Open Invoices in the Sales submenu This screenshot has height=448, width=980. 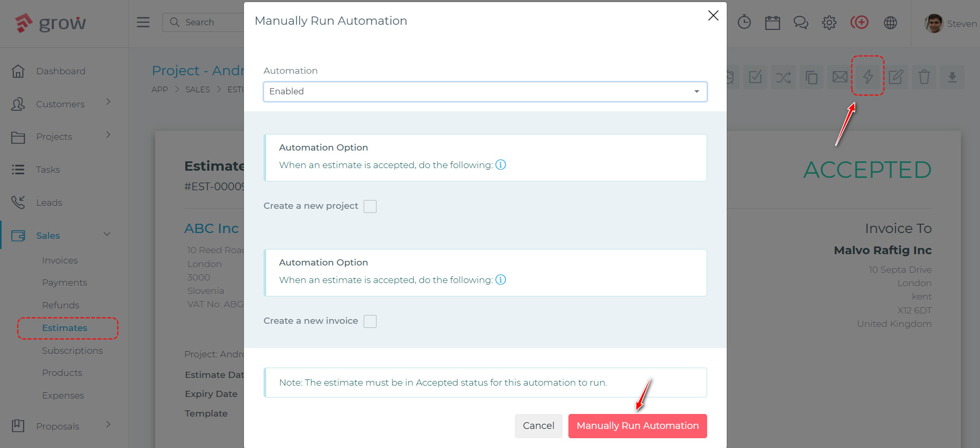(60, 260)
